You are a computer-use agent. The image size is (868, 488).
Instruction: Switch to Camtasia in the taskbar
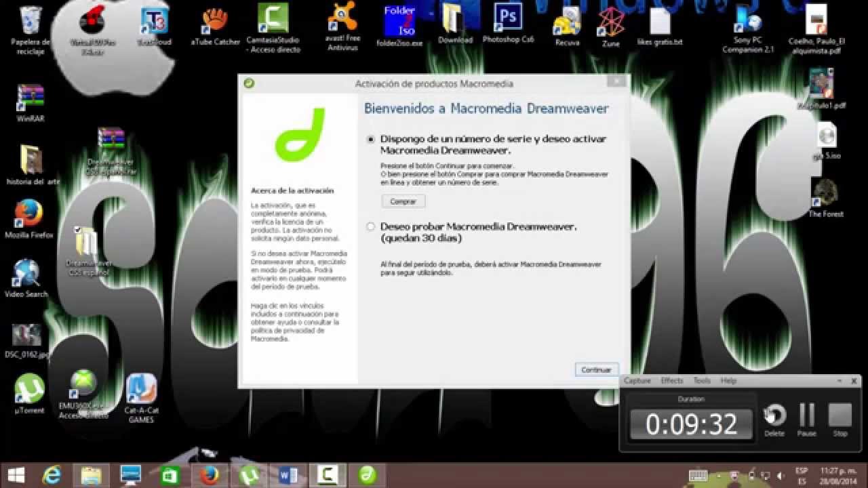click(x=326, y=475)
